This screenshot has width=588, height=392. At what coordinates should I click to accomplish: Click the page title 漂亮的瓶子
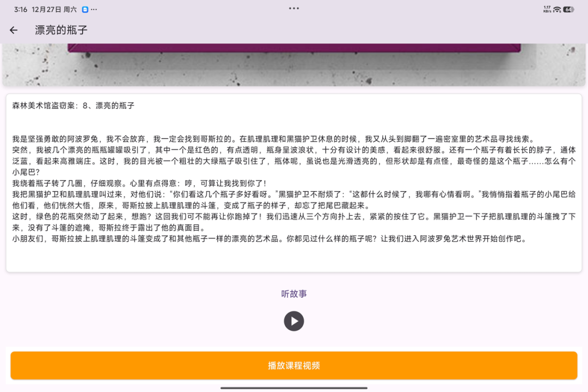point(61,30)
